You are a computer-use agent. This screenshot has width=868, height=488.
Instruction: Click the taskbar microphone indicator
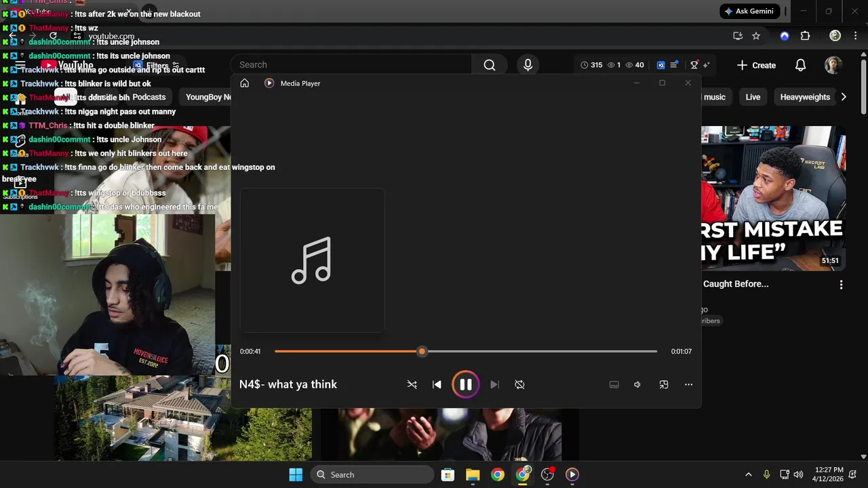[x=766, y=474]
